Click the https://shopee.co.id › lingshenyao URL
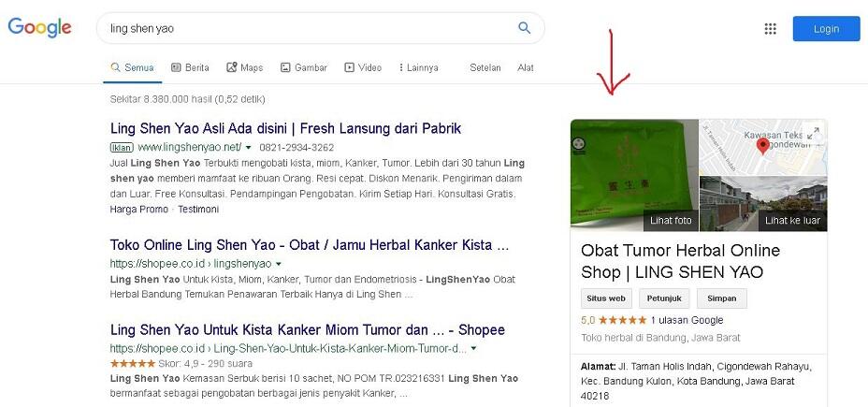The width and height of the screenshot is (868, 407). point(191,264)
